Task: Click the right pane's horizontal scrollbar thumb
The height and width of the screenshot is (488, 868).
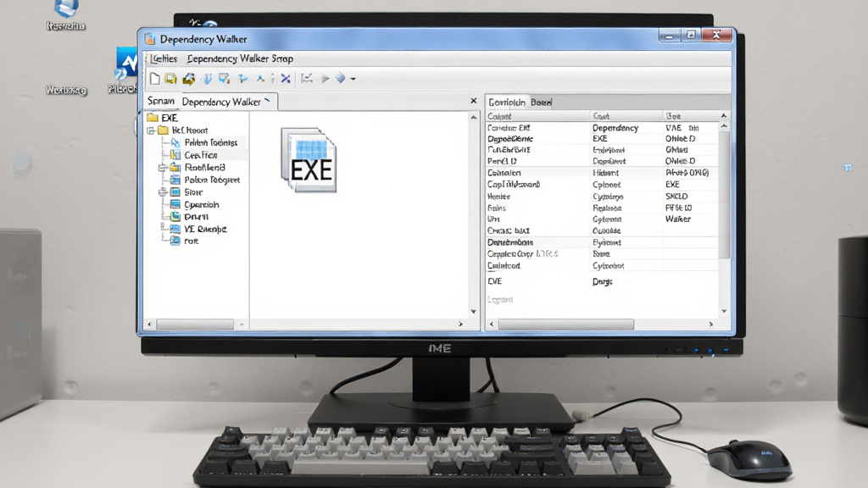Action: [x=565, y=324]
